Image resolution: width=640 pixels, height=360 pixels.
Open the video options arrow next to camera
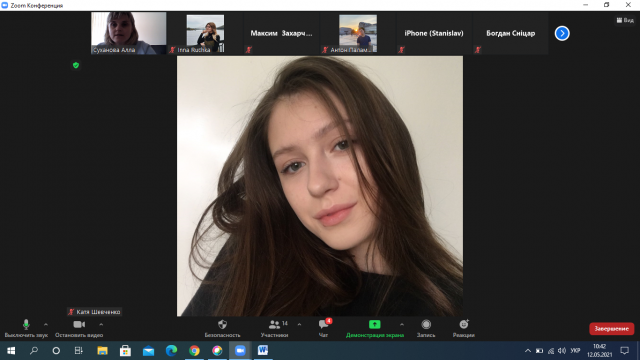[101, 324]
